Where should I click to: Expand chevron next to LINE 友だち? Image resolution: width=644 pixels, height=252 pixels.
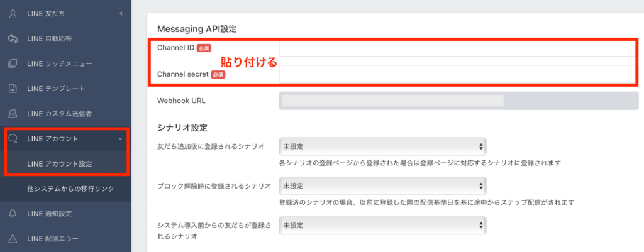121,14
